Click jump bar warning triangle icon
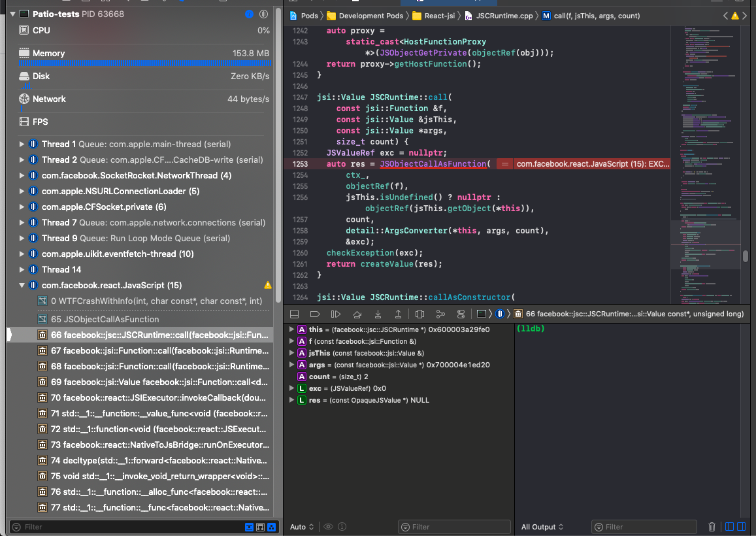756x536 pixels. tap(735, 16)
